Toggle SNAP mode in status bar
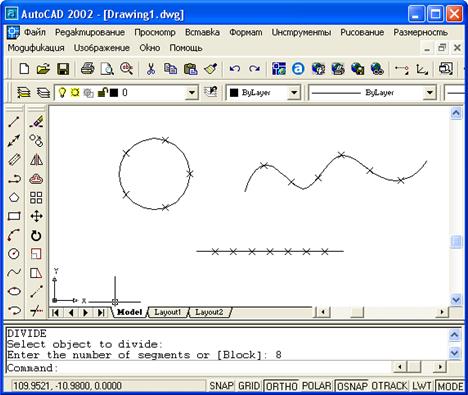Screen dimensions: 468x395 coord(221,386)
